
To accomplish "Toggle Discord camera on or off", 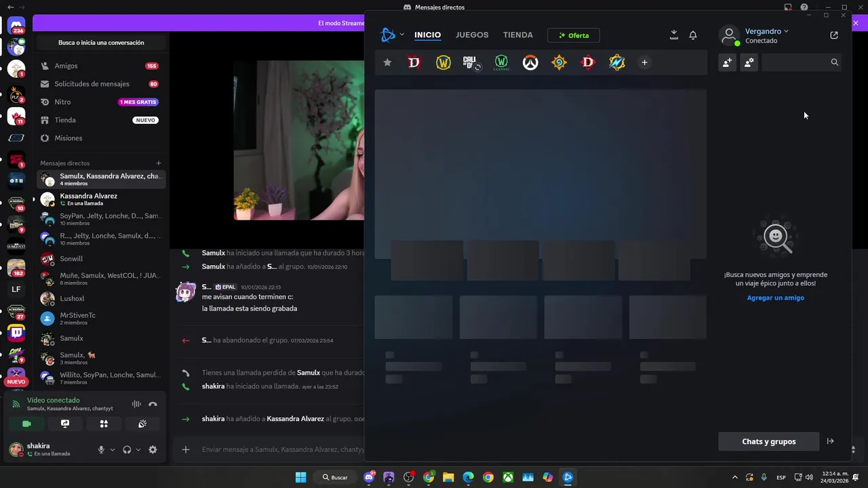I will [26, 424].
